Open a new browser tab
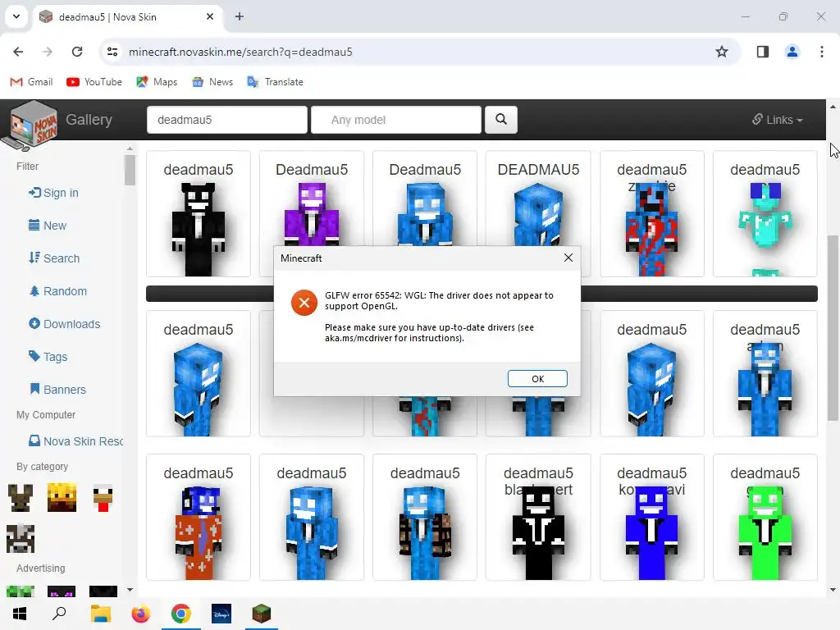The height and width of the screenshot is (630, 840). point(240,16)
